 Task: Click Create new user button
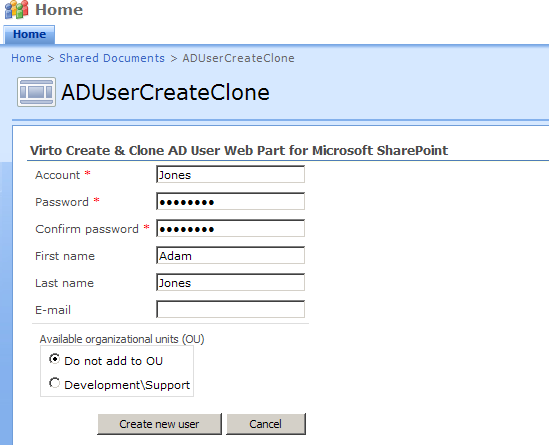point(159,424)
